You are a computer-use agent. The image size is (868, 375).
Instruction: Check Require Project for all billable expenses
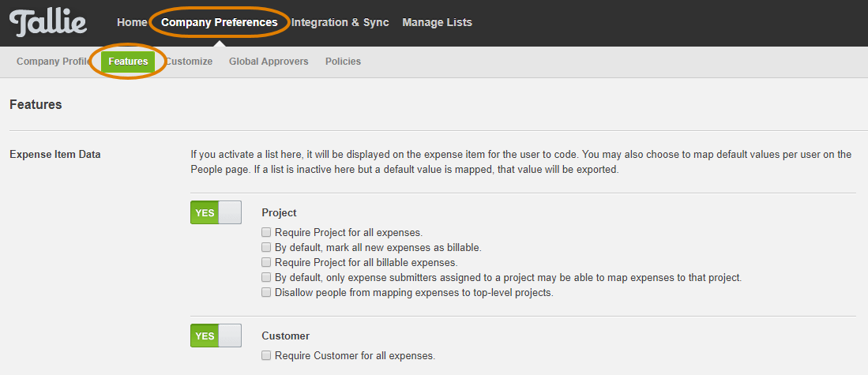(x=266, y=262)
